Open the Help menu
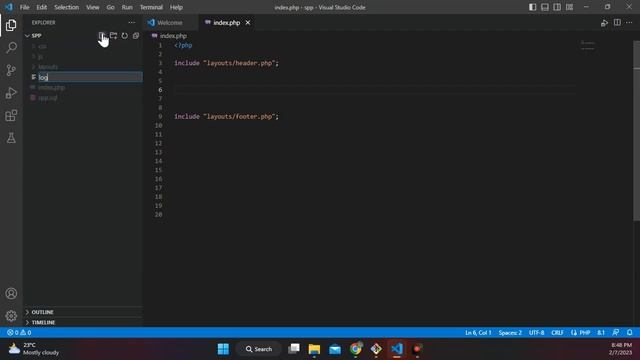 tap(176, 7)
